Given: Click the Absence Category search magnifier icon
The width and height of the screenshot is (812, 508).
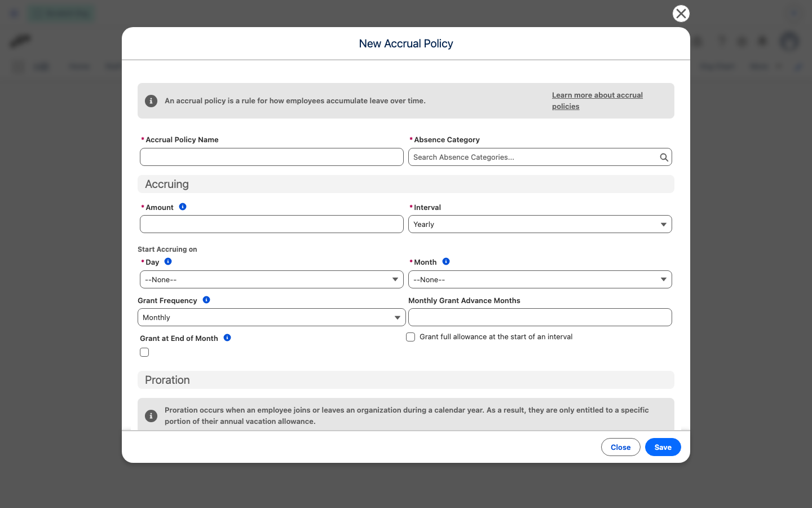Looking at the screenshot, I should tap(664, 157).
